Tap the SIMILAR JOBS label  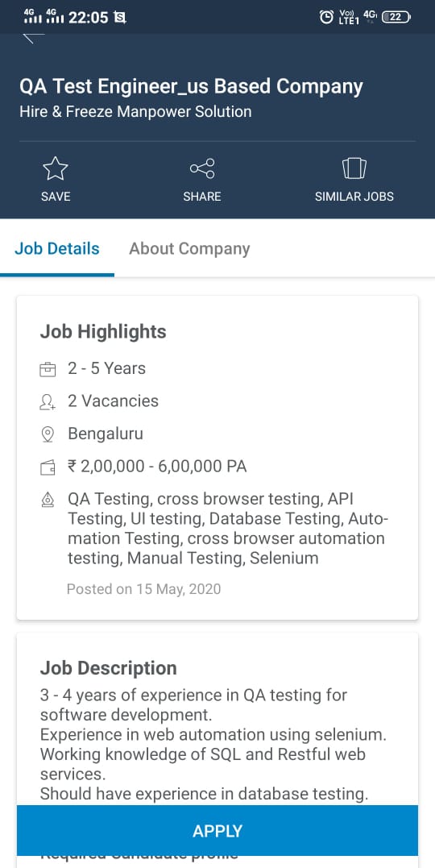click(354, 197)
